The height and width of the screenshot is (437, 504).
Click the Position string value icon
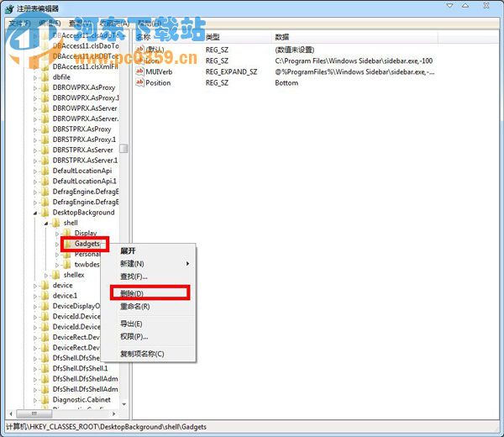(x=139, y=82)
